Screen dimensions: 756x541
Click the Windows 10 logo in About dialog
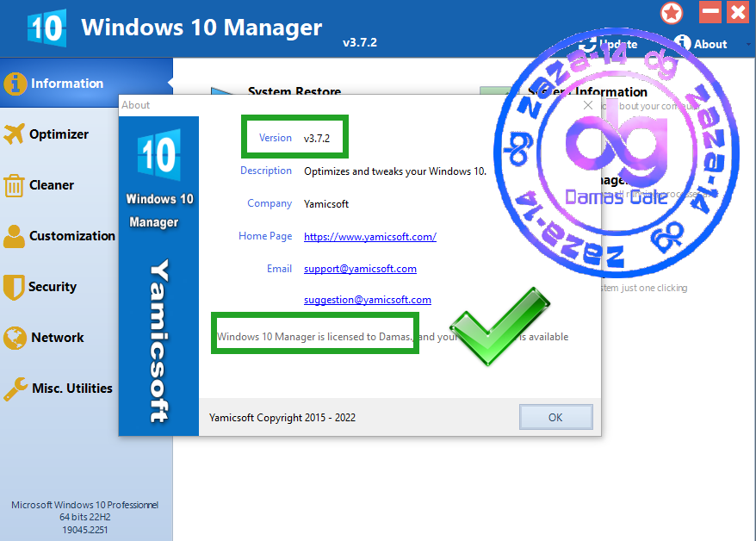(159, 155)
